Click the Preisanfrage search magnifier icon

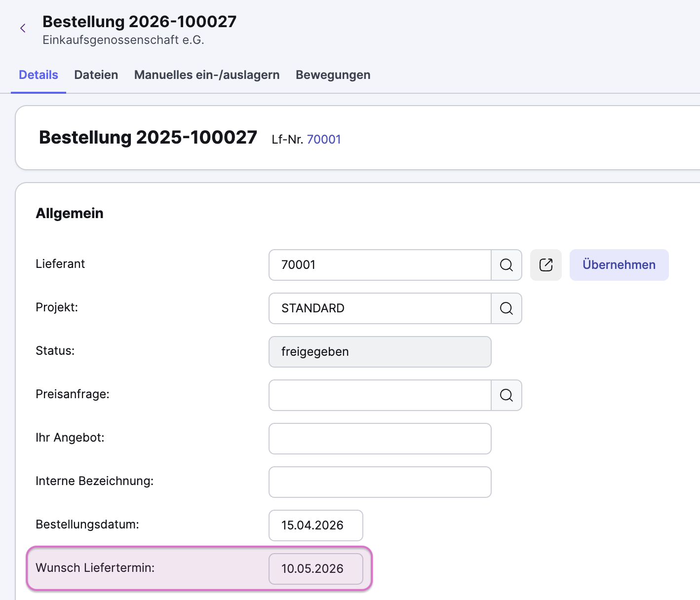[506, 395]
